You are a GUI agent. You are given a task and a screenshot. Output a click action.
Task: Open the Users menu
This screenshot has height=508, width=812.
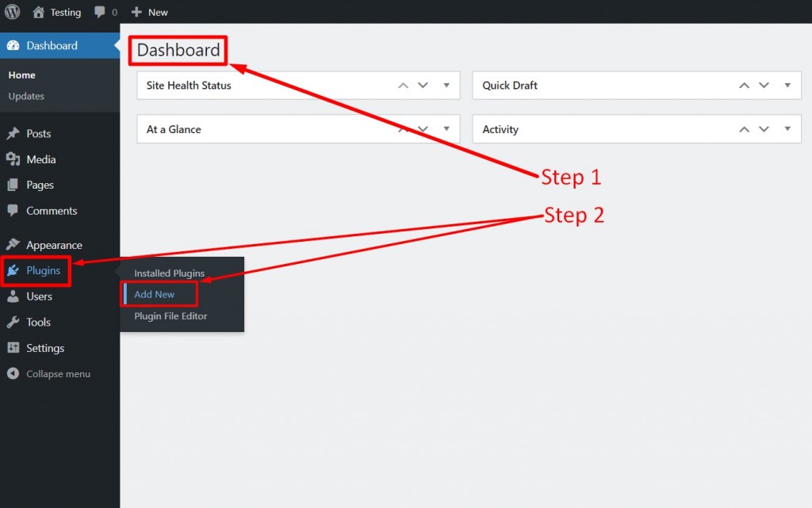coord(40,296)
